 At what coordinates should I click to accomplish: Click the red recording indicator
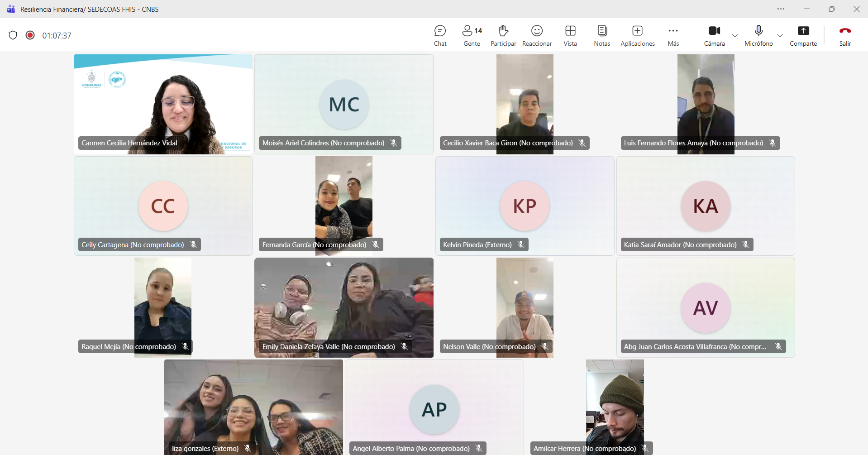tap(30, 35)
